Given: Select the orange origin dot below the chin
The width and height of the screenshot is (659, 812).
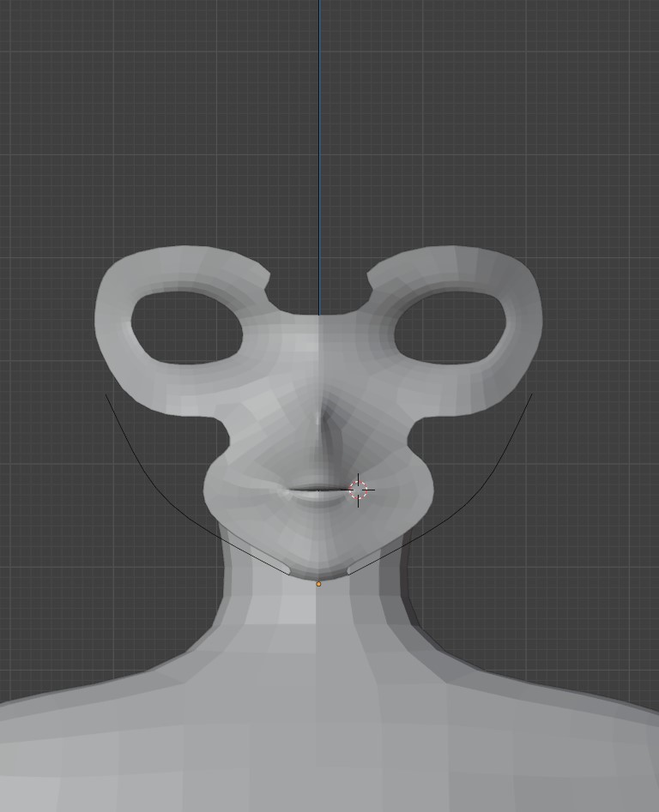Looking at the screenshot, I should [x=318, y=584].
